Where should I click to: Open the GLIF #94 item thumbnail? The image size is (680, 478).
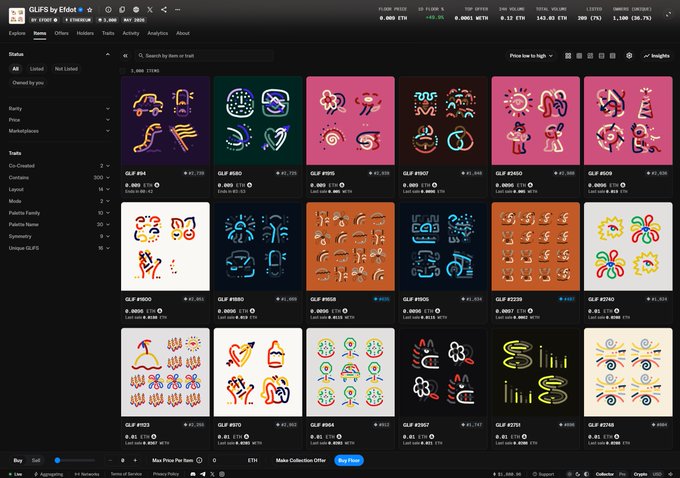pyautogui.click(x=165, y=121)
